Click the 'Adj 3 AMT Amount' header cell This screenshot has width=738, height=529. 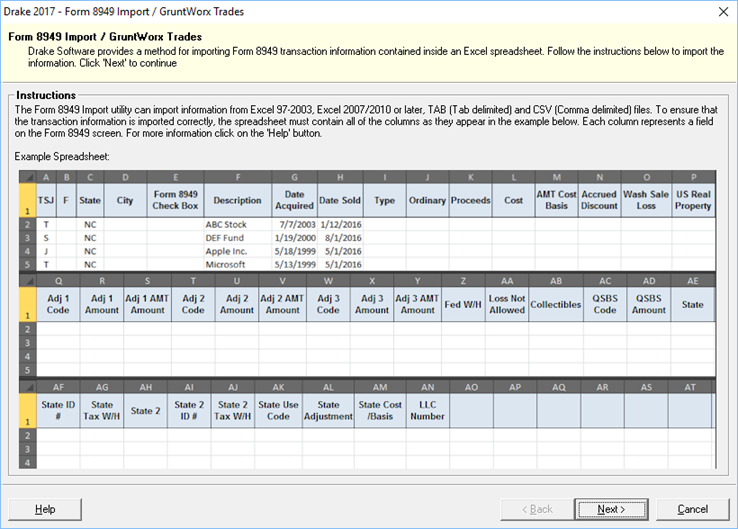point(417,305)
